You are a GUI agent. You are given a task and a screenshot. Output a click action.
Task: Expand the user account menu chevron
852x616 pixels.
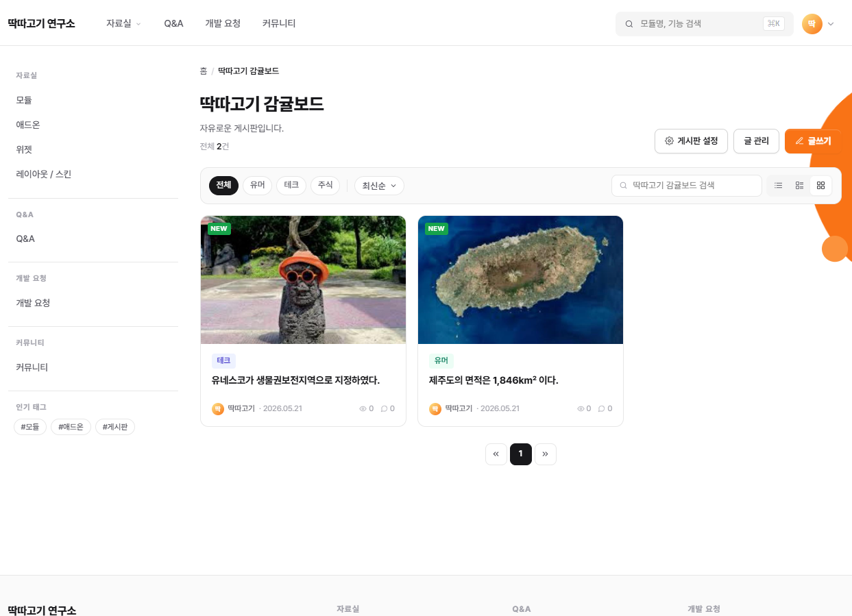pos(831,24)
